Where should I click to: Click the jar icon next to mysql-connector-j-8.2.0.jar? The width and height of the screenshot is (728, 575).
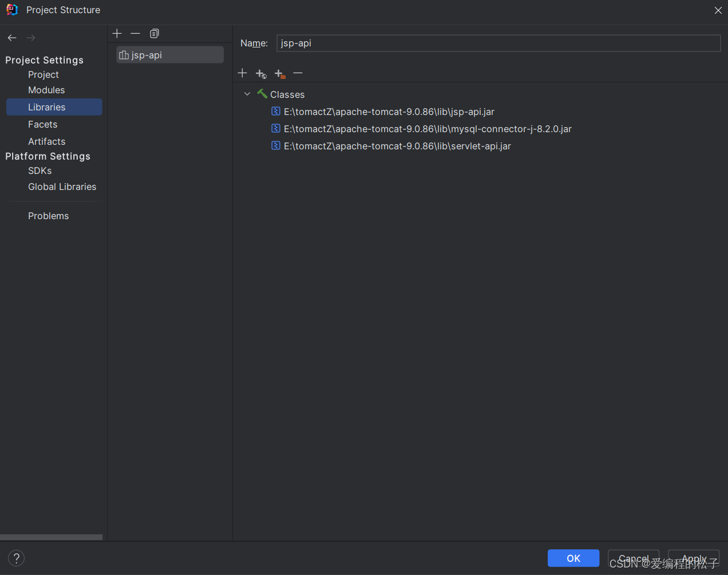pos(276,129)
